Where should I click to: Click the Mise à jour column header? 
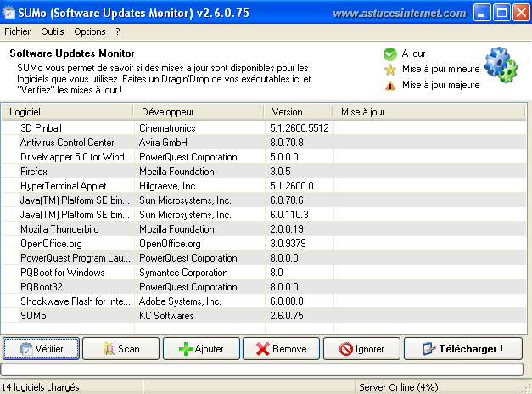[x=428, y=112]
